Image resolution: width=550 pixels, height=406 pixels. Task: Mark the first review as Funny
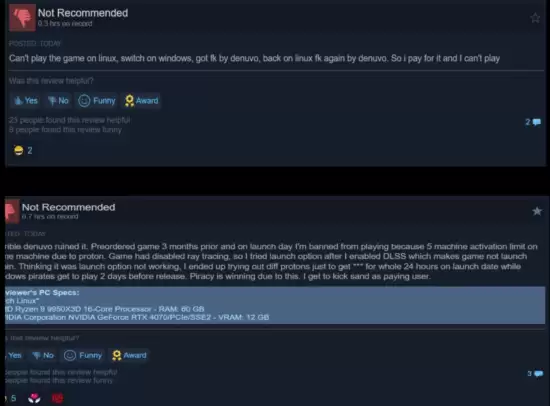click(97, 101)
